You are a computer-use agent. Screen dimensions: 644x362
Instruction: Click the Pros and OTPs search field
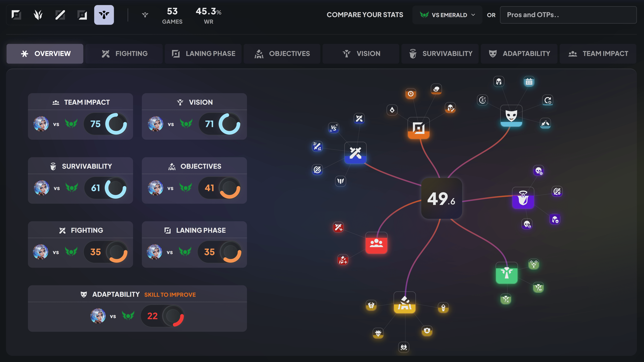coord(568,15)
